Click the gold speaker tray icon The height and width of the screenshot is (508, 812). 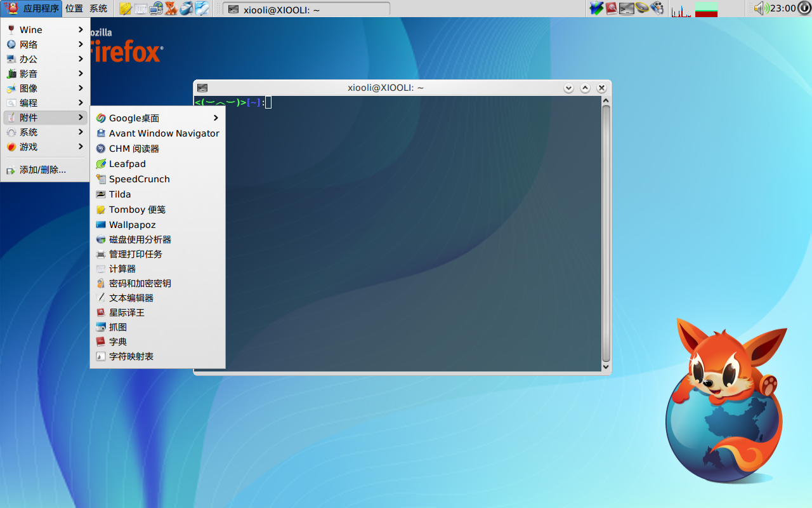coord(642,8)
